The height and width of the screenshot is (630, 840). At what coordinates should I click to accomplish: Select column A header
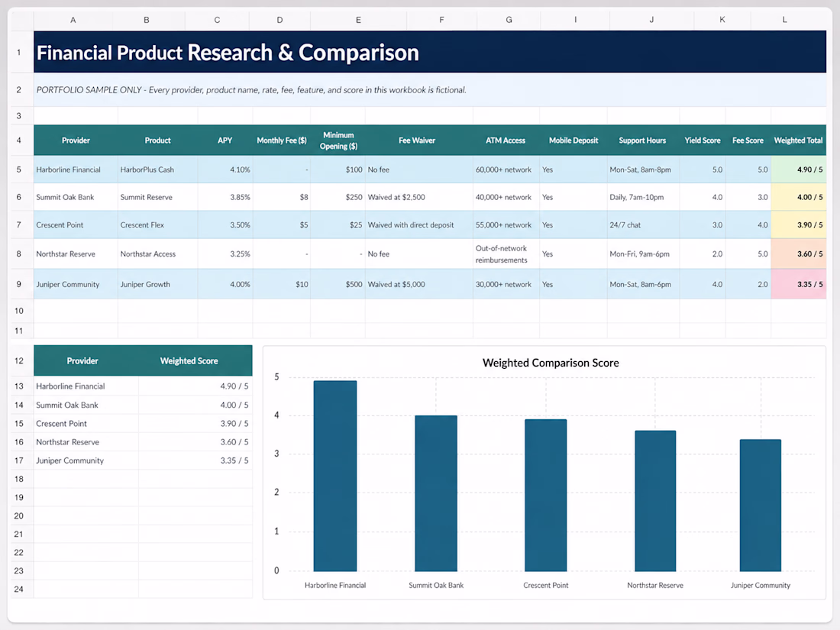click(73, 20)
